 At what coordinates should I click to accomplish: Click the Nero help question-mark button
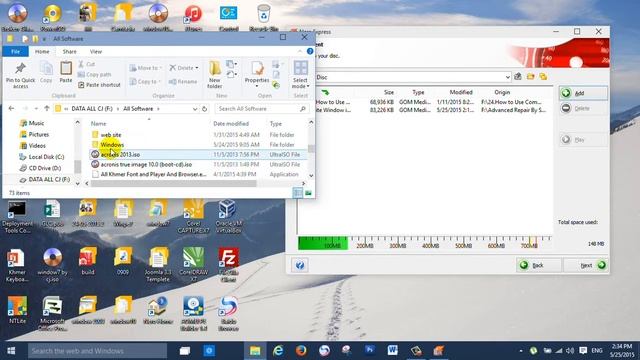point(300,265)
